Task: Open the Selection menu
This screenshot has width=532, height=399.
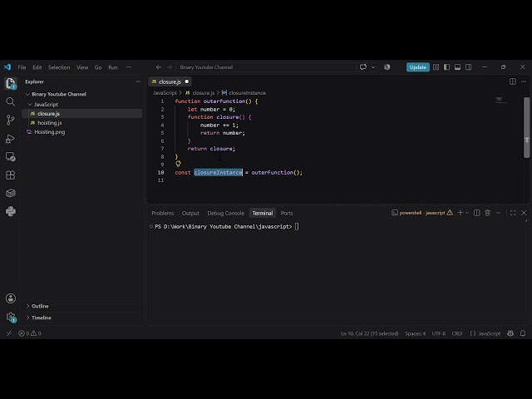Action: (x=59, y=67)
